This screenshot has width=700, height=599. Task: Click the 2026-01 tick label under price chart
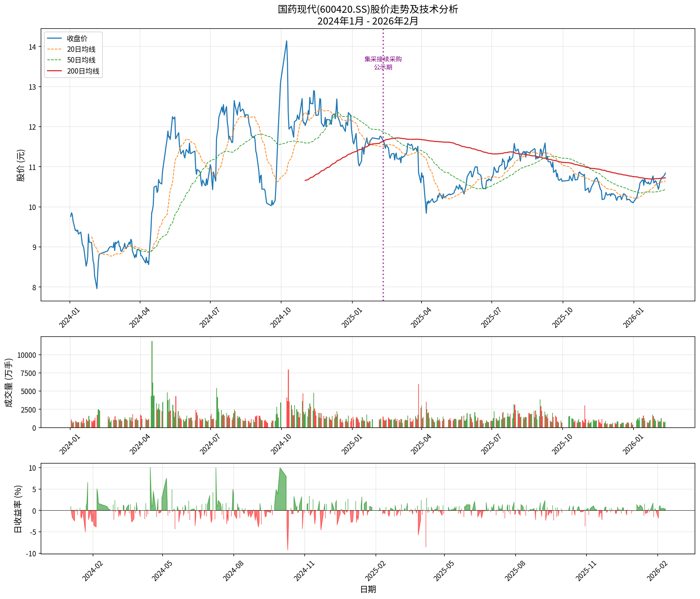[633, 318]
